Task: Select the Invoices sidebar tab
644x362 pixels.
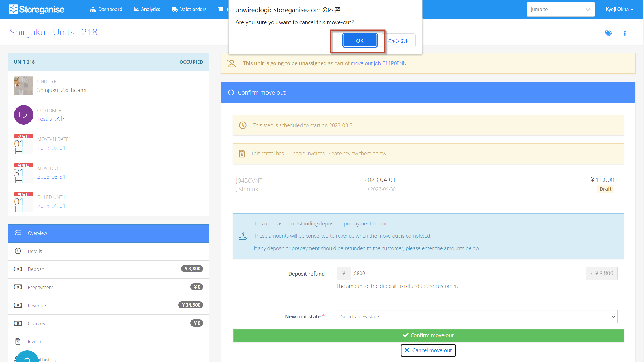Action: 108,342
